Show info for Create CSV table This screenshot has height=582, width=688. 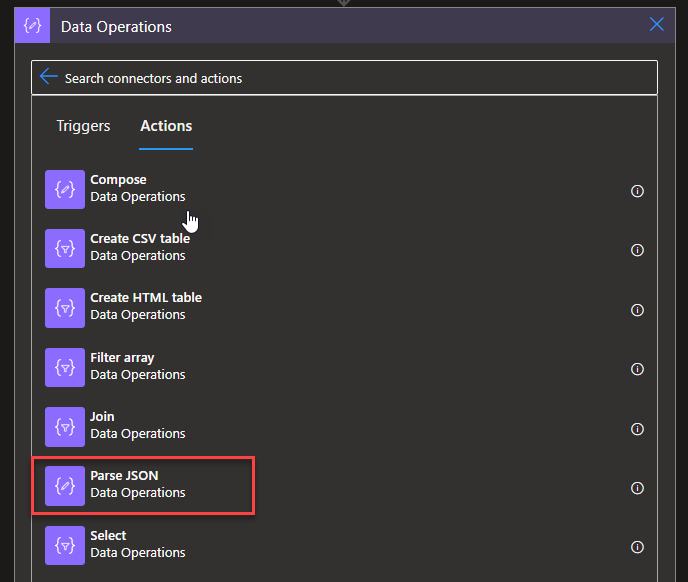tap(637, 250)
